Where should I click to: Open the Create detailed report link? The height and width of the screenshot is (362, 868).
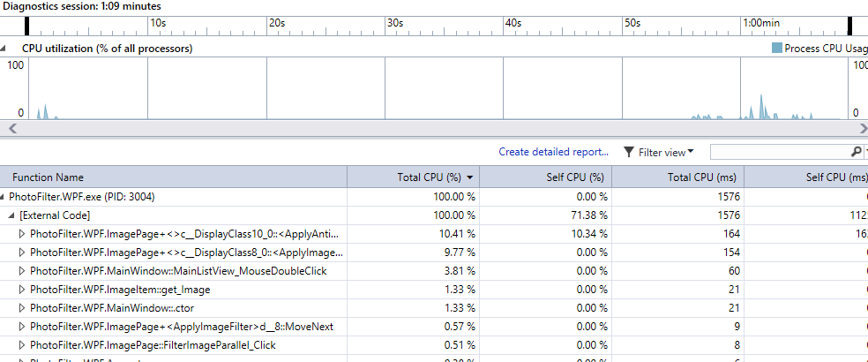(553, 152)
